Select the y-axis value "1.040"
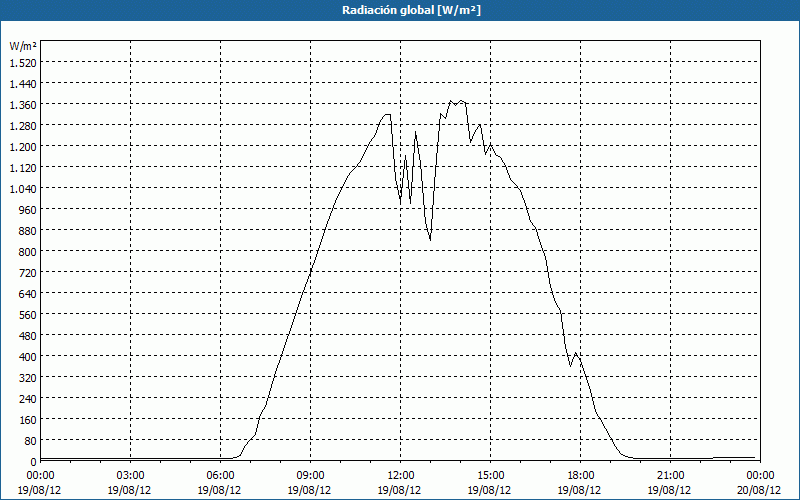 point(23,189)
